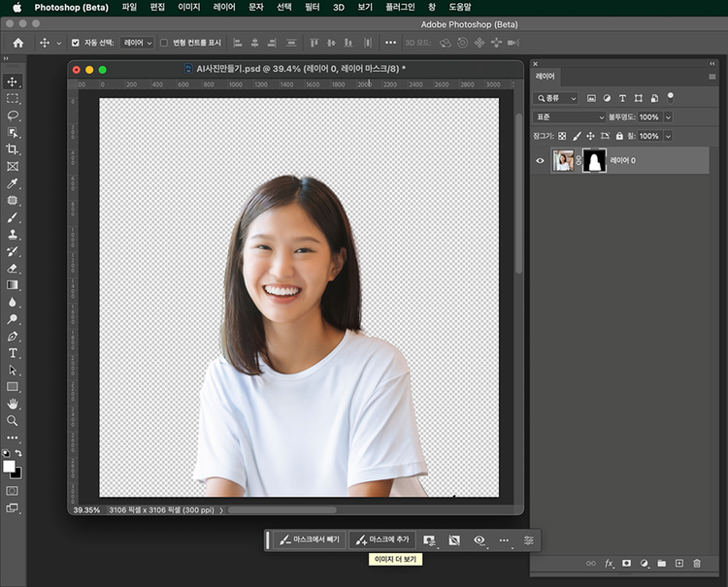Screen dimensions: 728x587
Task: Select the Horizontal Type tool
Action: click(13, 353)
